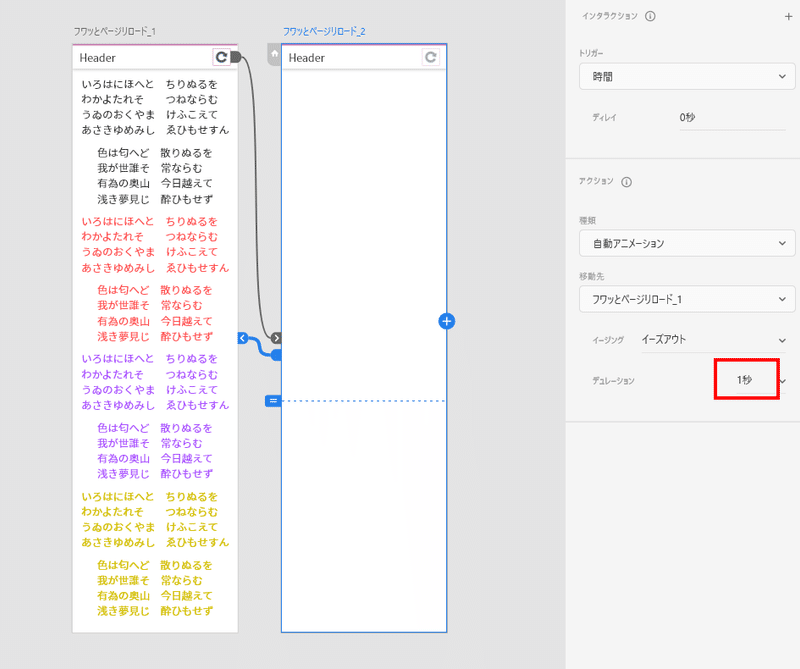Click the reload icon in artboard 1 header
The image size is (800, 669).
pyautogui.click(x=221, y=57)
